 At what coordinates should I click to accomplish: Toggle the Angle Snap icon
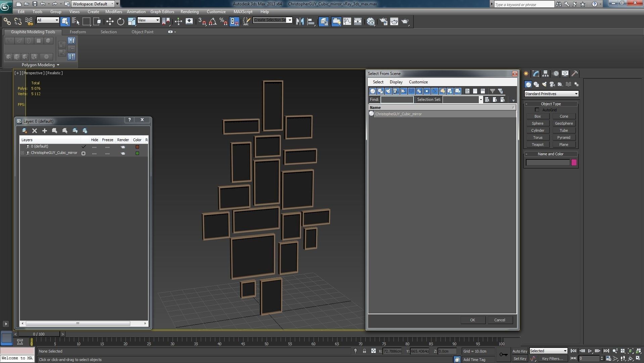[213, 22]
